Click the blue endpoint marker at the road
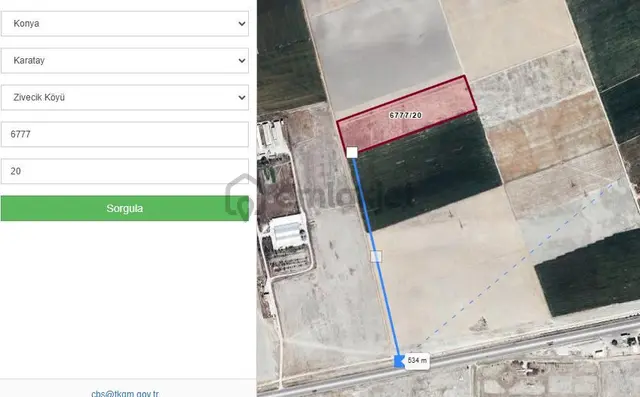The width and height of the screenshot is (640, 397). click(398, 362)
